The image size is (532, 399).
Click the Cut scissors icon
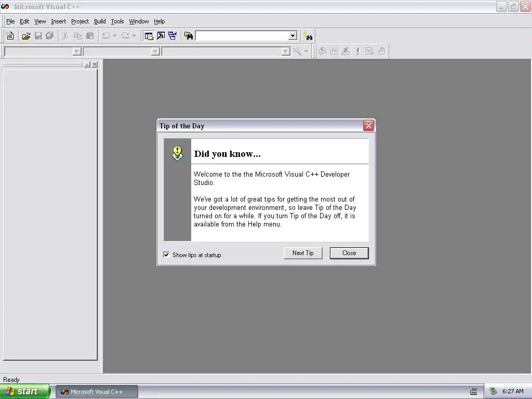coord(65,36)
